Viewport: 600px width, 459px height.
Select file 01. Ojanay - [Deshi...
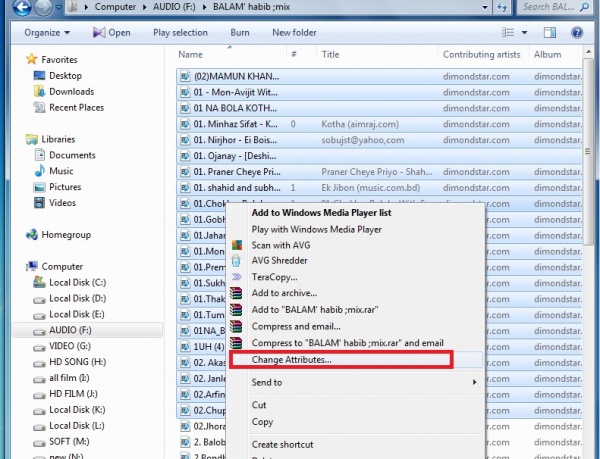click(379, 156)
